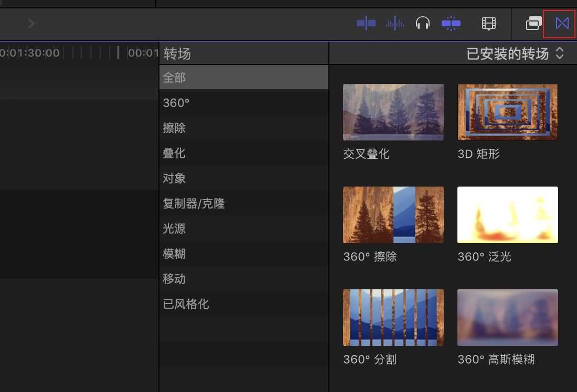Select the 叠化 category

[243, 153]
